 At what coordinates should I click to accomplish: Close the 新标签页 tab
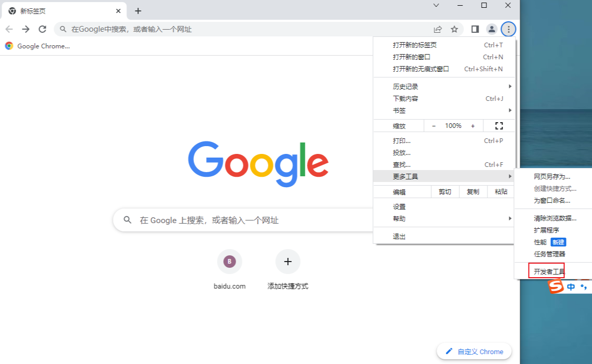[118, 11]
